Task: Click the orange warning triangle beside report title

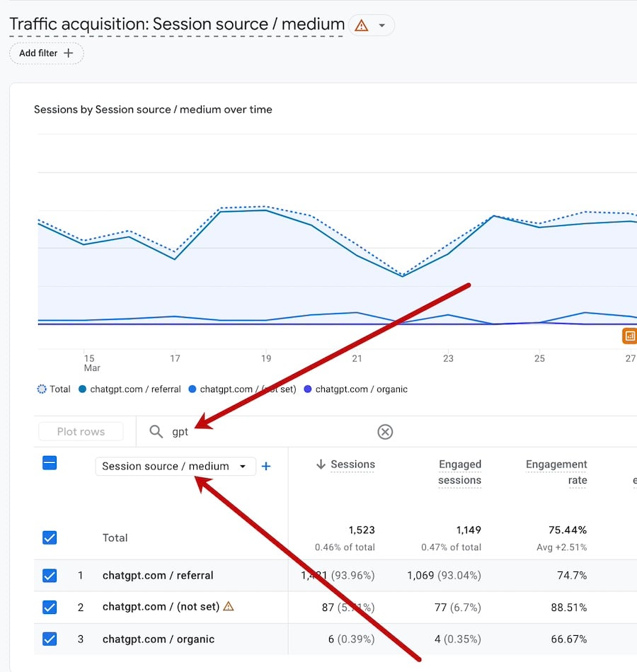Action: point(362,25)
